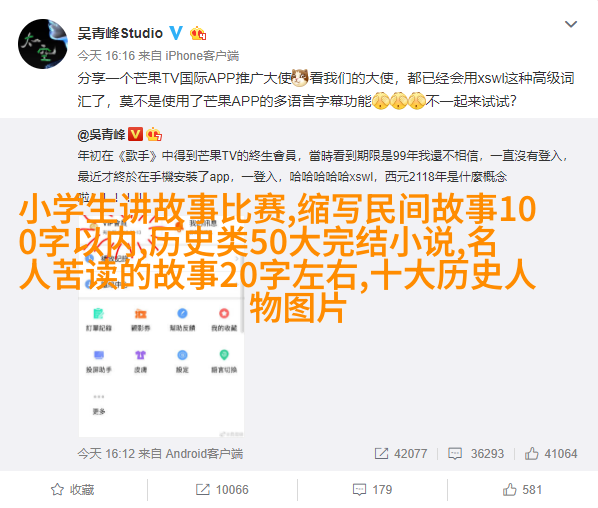Open the @吴青峰 mention link
Screen dimensions: 598x508
point(101,134)
